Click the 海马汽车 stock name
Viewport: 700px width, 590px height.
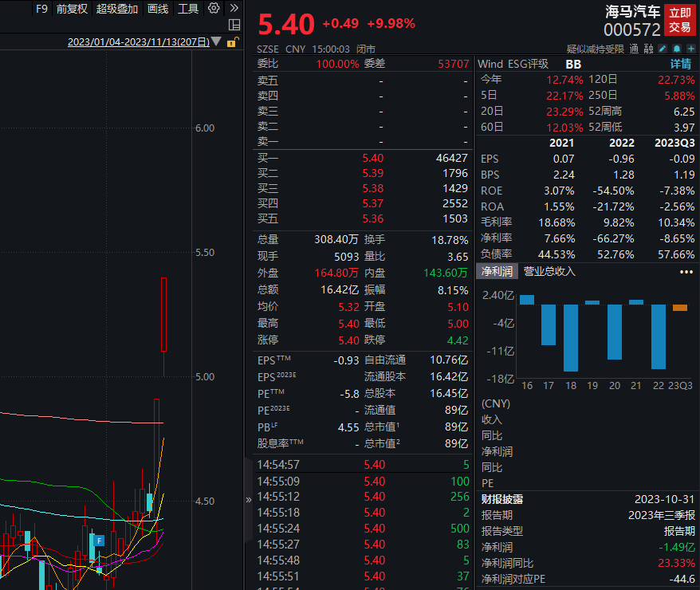pyautogui.click(x=632, y=12)
